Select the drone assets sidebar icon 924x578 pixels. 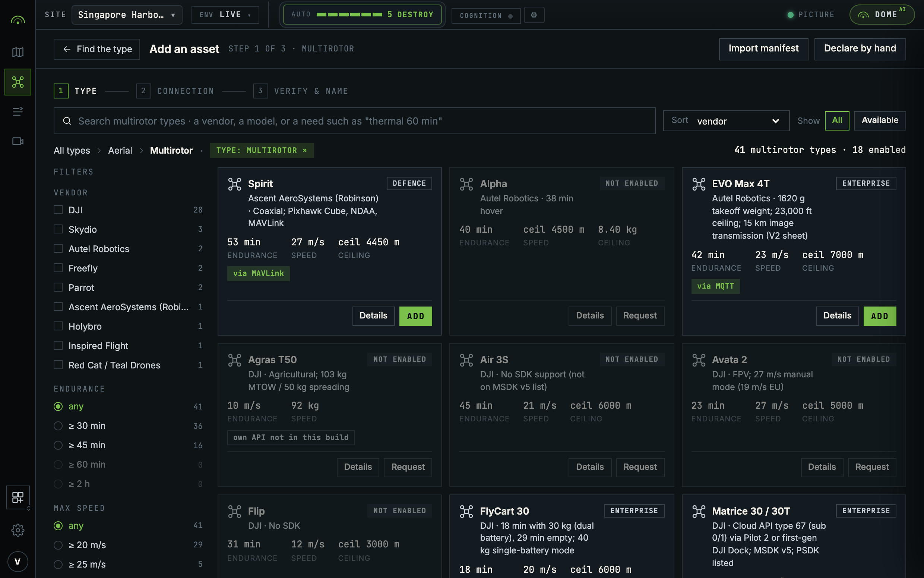18,82
